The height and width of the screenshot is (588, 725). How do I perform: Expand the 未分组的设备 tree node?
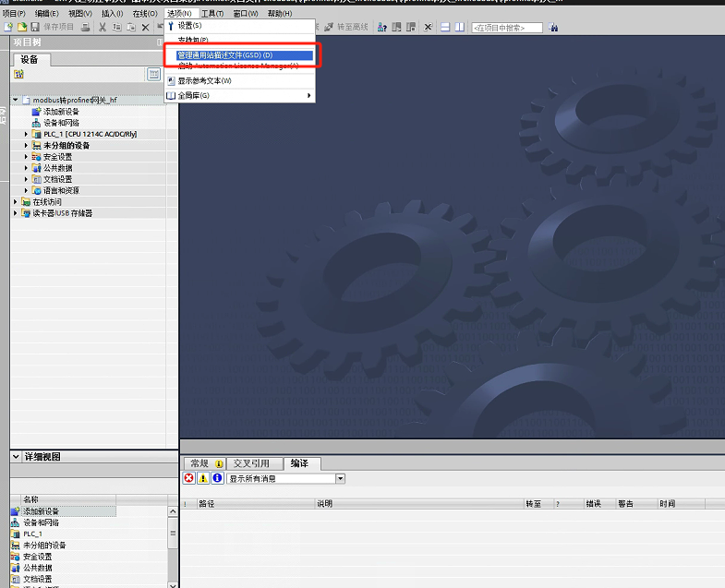[x=26, y=145]
